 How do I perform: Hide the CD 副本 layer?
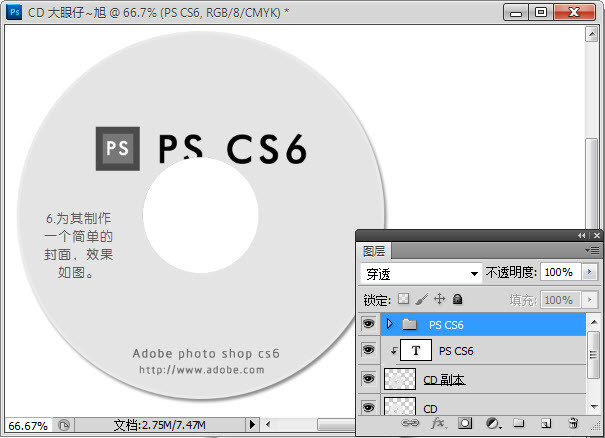(x=368, y=379)
